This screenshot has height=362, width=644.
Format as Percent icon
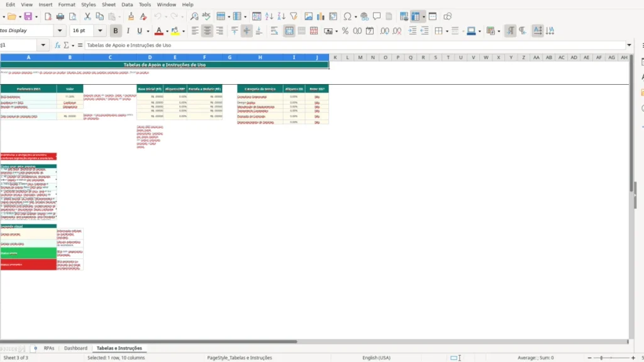click(345, 31)
